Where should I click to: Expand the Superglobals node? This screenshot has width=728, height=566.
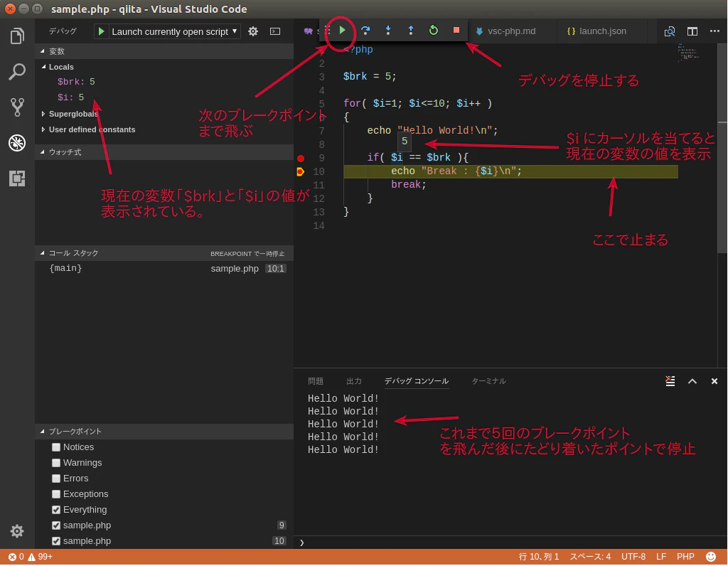[x=43, y=114]
